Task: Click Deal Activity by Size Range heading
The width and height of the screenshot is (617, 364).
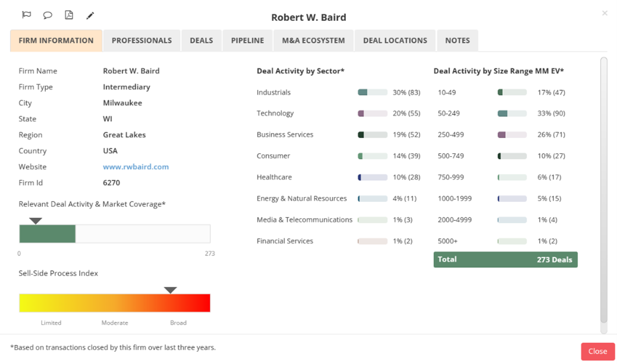Action: pyautogui.click(x=499, y=71)
